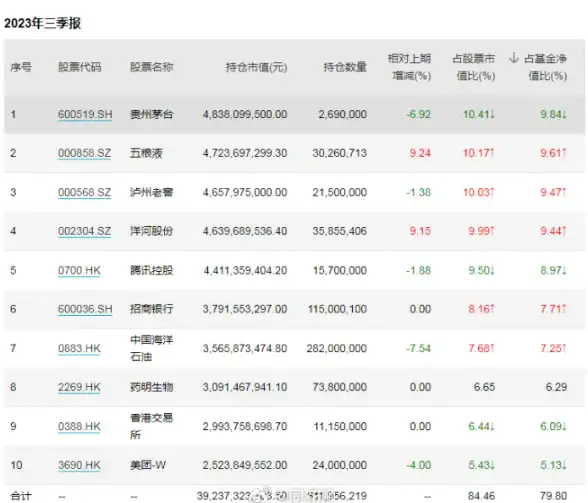Image resolution: width=588 pixels, height=503 pixels.
Task: Select holding quantity 35,855,406
Action: click(x=339, y=231)
